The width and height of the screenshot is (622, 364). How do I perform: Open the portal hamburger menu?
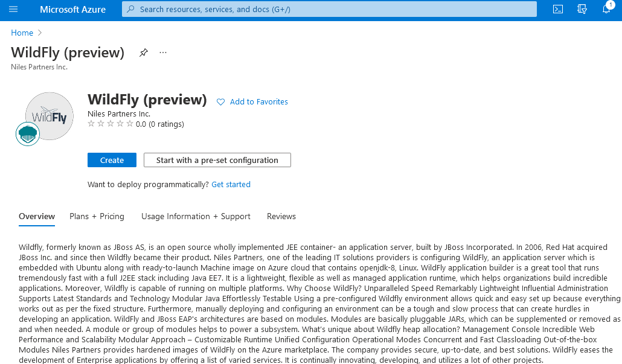point(13,9)
